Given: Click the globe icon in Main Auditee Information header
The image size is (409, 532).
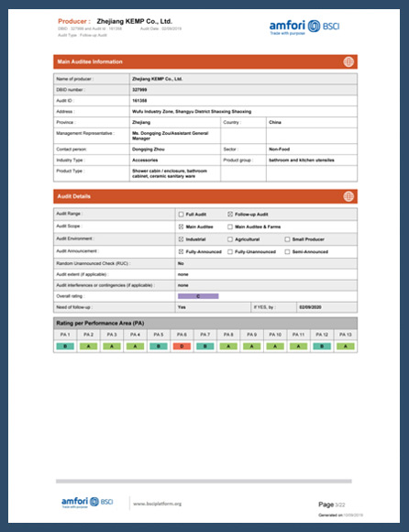Looking at the screenshot, I should tap(348, 61).
